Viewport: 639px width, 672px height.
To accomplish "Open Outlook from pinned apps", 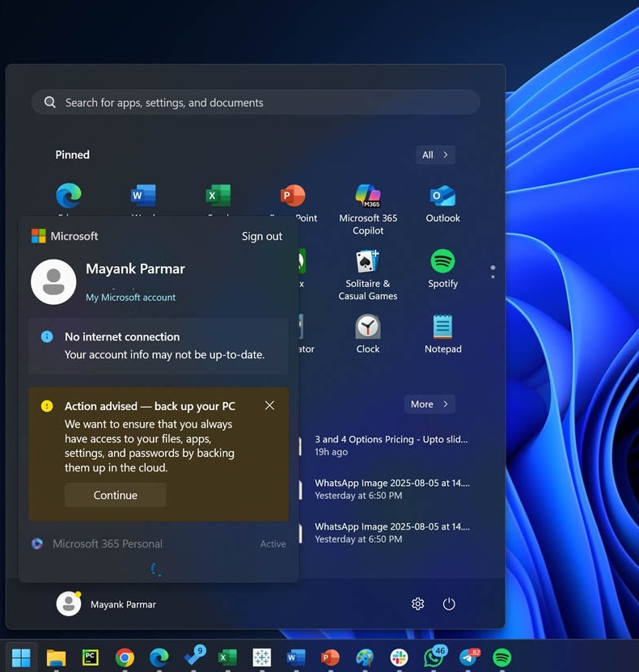I will [x=442, y=204].
